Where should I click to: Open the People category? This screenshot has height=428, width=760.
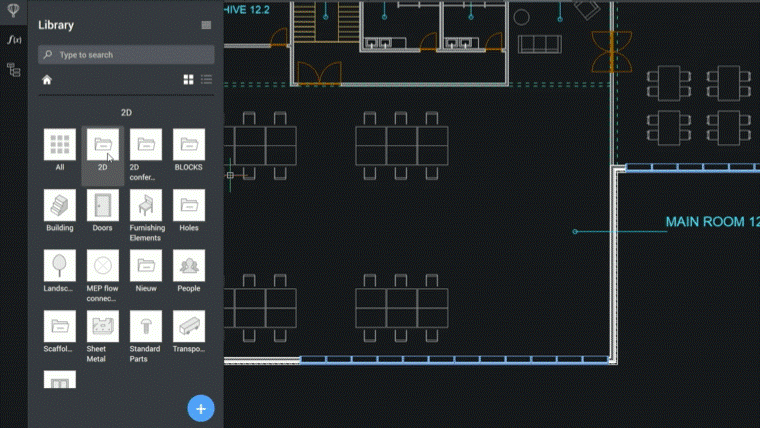189,266
